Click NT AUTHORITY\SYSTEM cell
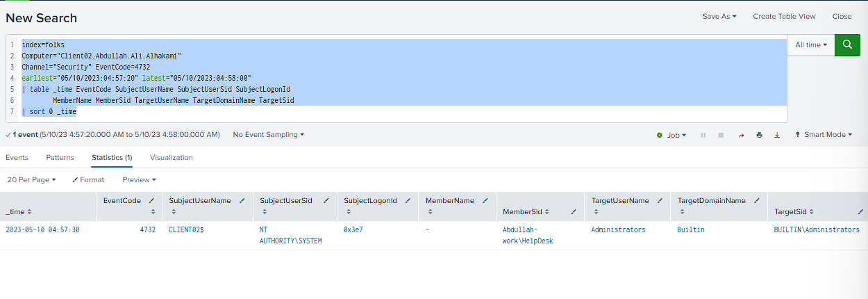 [291, 235]
